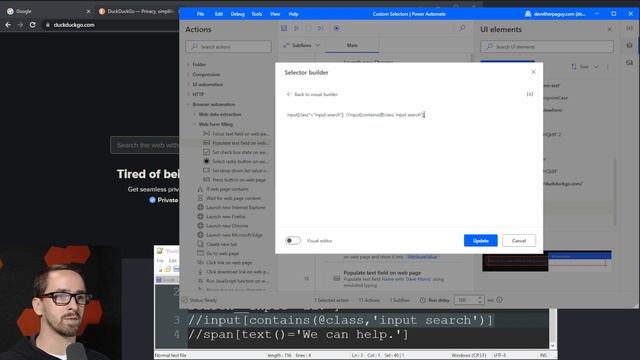Viewport: 640px width, 360px height.
Task: Click Chrome reload button
Action: click(x=32, y=25)
